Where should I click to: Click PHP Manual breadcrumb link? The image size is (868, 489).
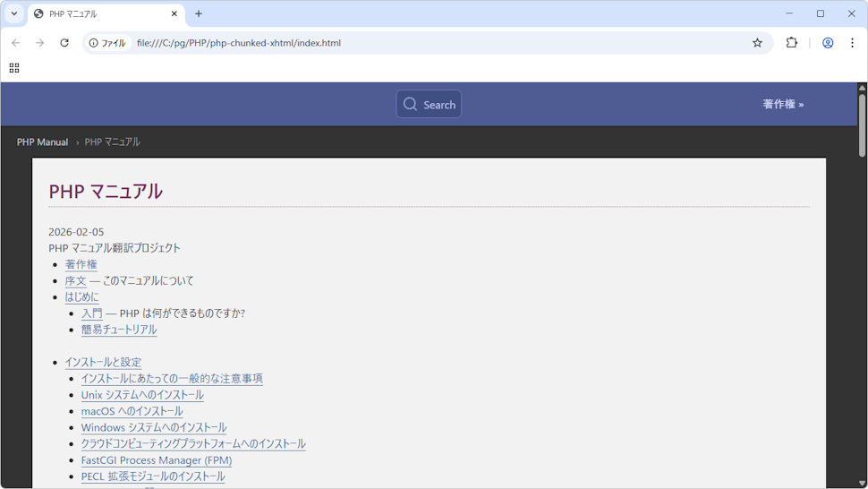43,142
